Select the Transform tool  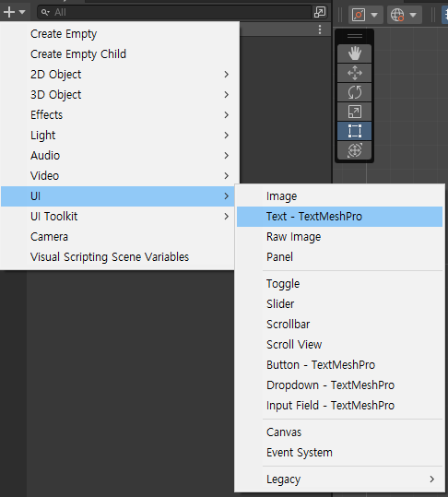pos(355,150)
